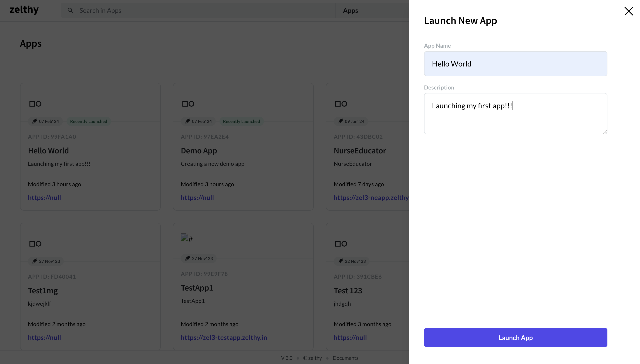Image resolution: width=640 pixels, height=364 pixels.
Task: Click the Test 123 app placeholder icon
Action: (341, 244)
